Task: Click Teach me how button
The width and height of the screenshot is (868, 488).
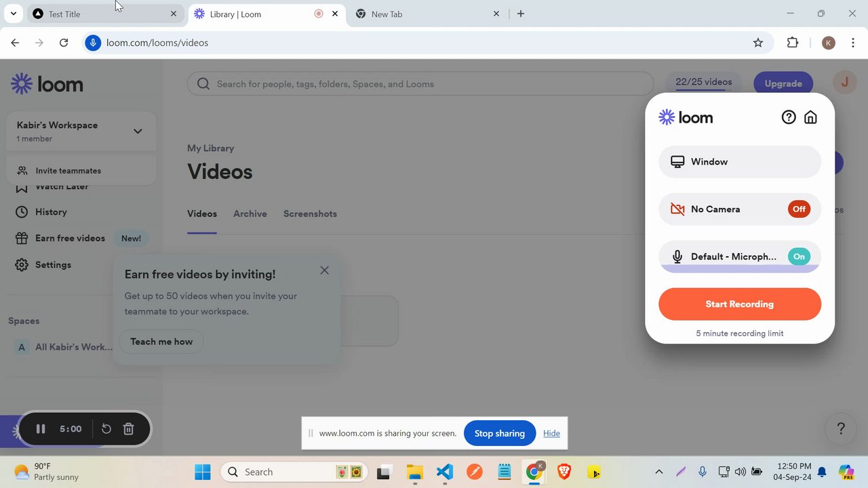Action: 161,342
